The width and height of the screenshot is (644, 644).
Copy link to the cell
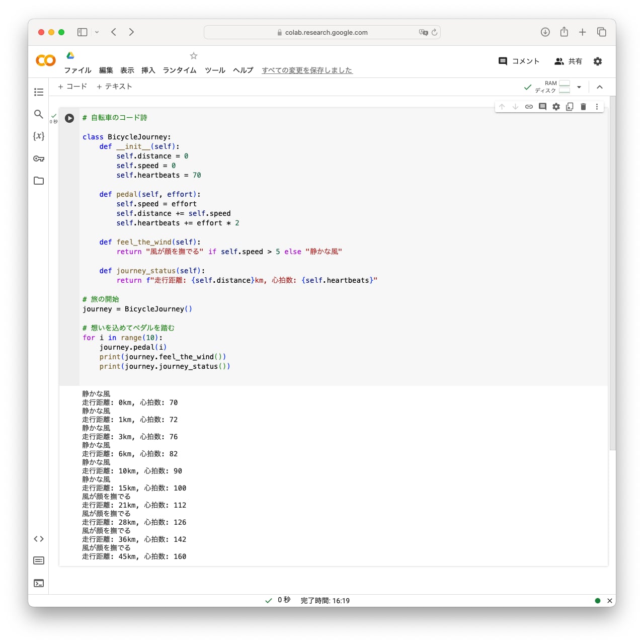[x=529, y=107]
